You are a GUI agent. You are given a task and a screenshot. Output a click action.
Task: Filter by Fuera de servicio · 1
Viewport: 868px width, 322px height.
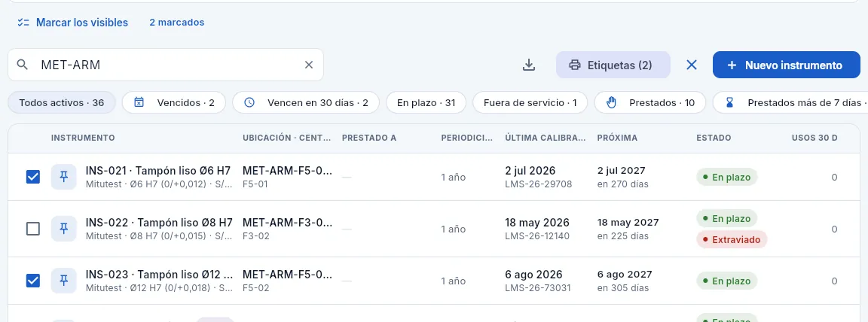530,103
